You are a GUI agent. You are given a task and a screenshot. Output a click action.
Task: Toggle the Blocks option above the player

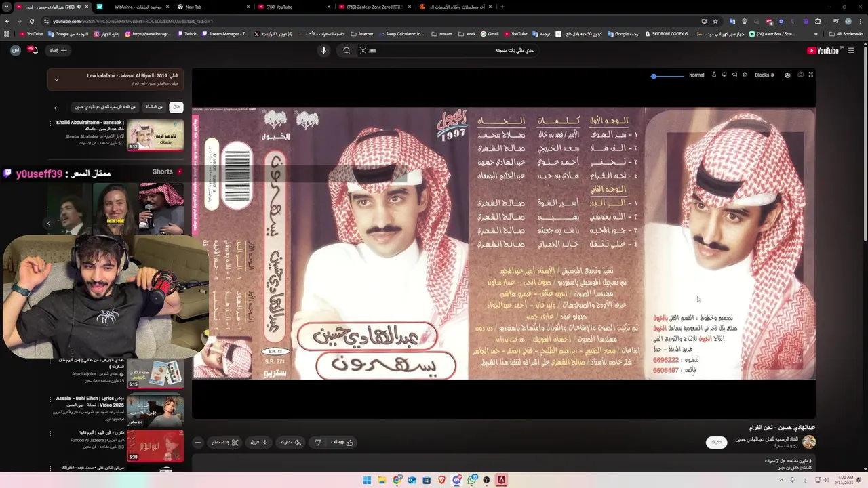pyautogui.click(x=764, y=75)
